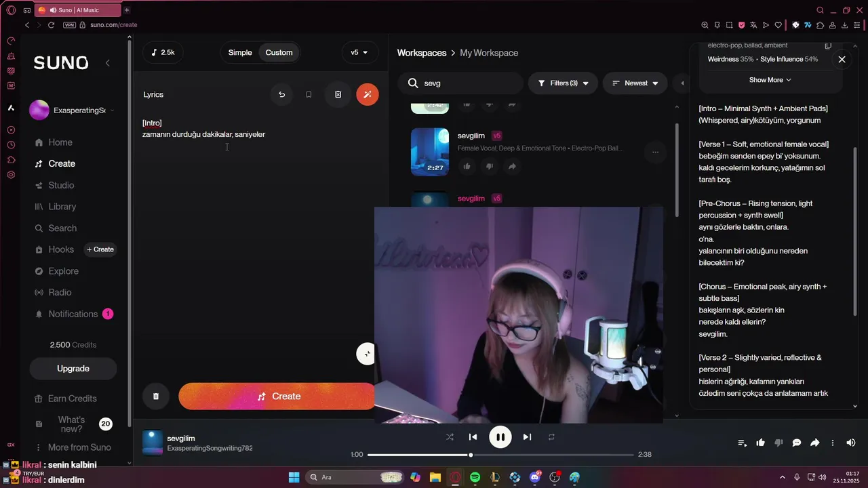
Task: Show hidden system tray icons
Action: point(783,477)
